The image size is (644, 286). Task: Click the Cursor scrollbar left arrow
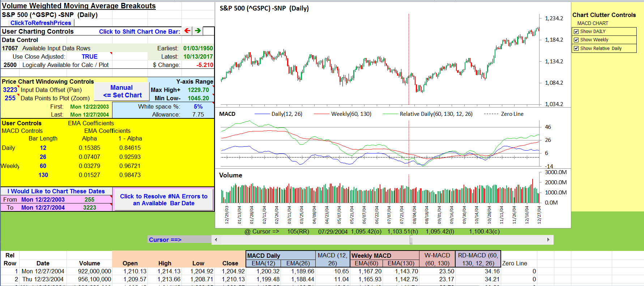[216, 240]
